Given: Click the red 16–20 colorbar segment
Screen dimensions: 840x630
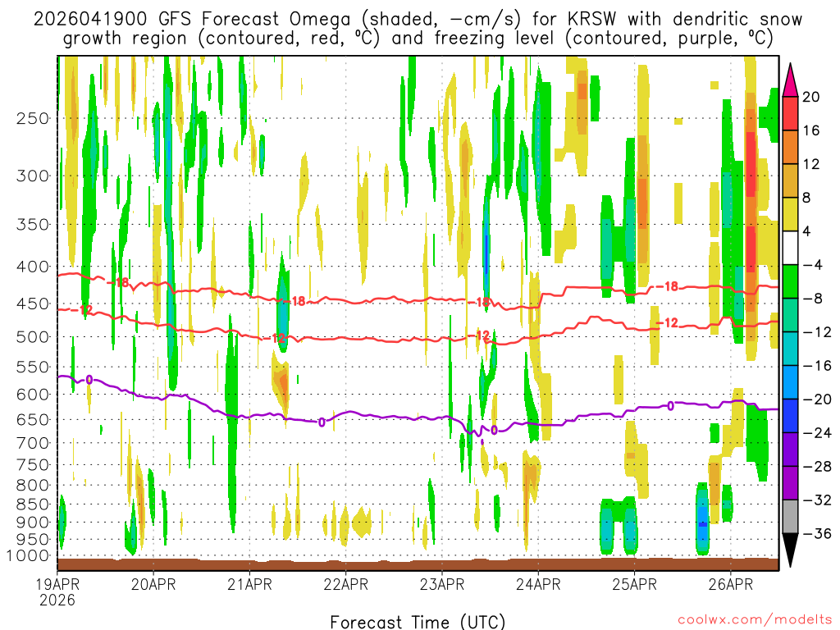Looking at the screenshot, I should (790, 113).
